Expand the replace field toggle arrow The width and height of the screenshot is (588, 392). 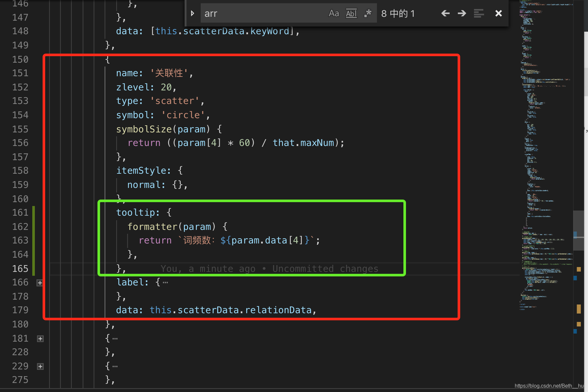192,14
